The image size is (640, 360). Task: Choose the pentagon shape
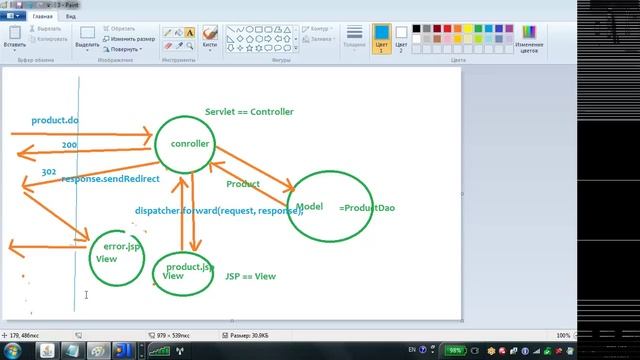pos(249,39)
